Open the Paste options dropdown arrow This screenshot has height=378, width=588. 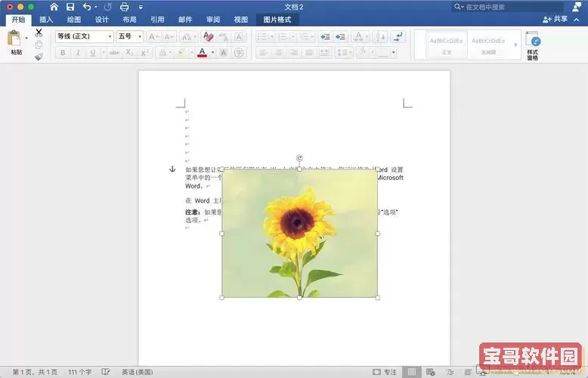[26, 38]
